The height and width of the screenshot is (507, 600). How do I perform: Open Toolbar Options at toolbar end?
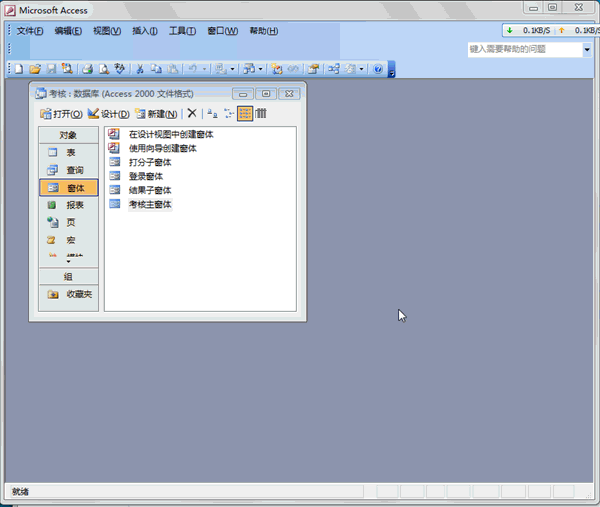pos(391,70)
